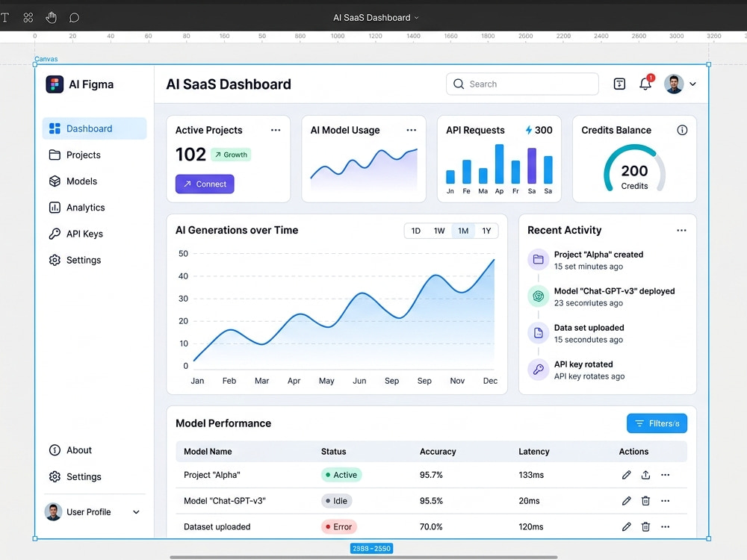
Task: Click the Filters button
Action: tap(657, 423)
